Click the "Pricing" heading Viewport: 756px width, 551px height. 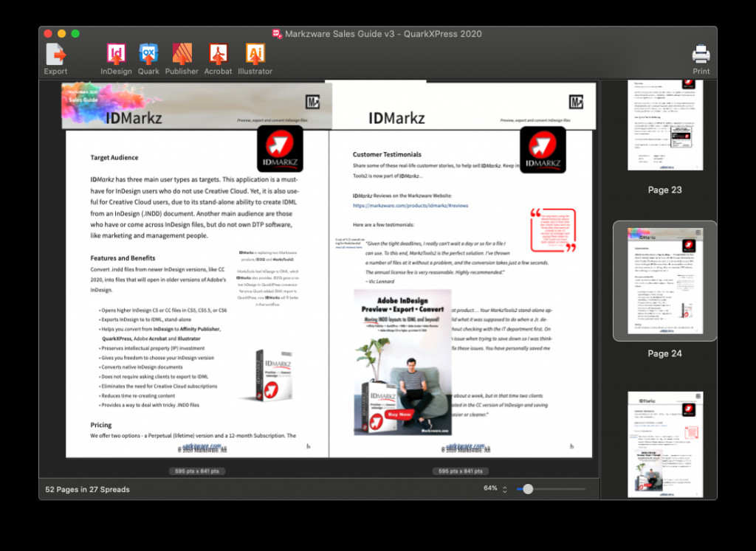[x=100, y=425]
